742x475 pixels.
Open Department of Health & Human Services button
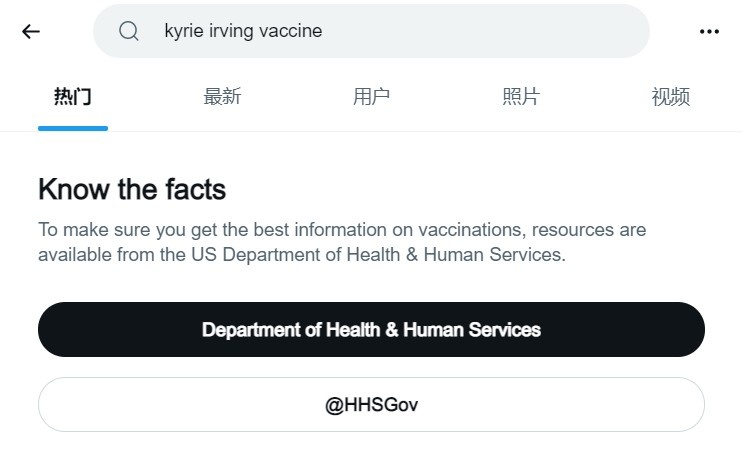pos(371,330)
